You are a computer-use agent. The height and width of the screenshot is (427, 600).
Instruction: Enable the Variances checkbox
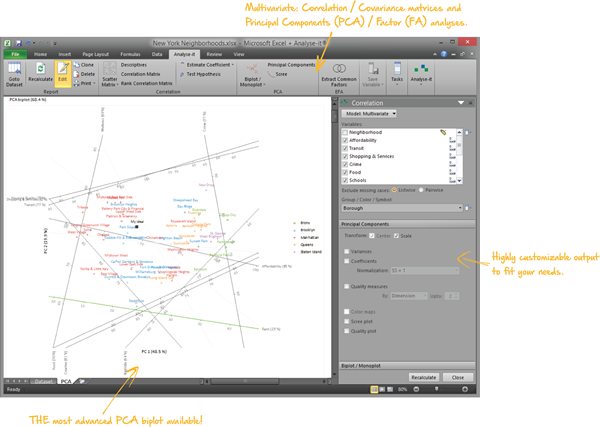click(347, 251)
